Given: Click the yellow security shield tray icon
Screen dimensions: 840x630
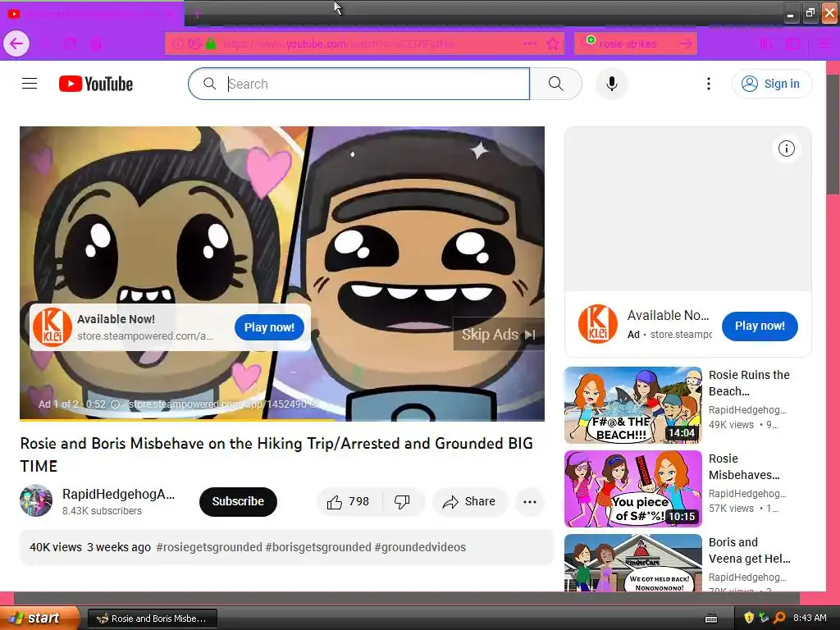Looking at the screenshot, I should 748,618.
